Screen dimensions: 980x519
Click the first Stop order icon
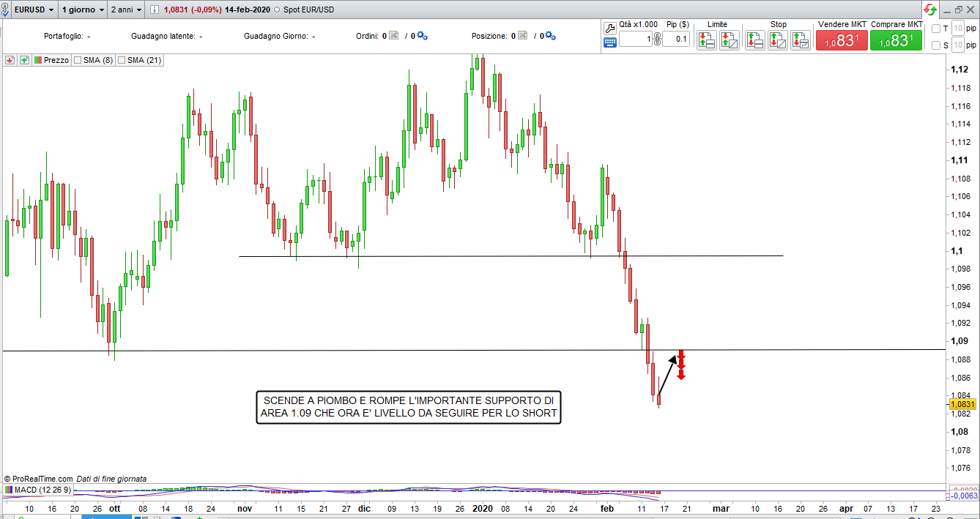coord(755,40)
